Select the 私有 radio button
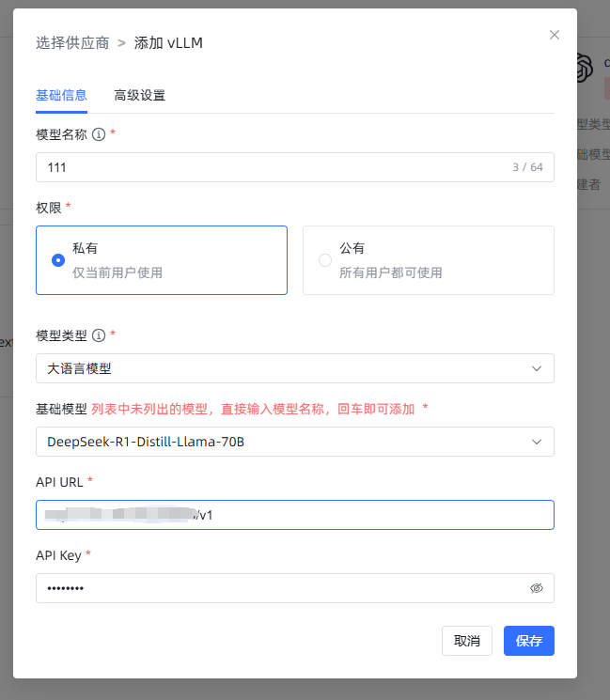Viewport: 610px width, 700px height. (x=58, y=260)
